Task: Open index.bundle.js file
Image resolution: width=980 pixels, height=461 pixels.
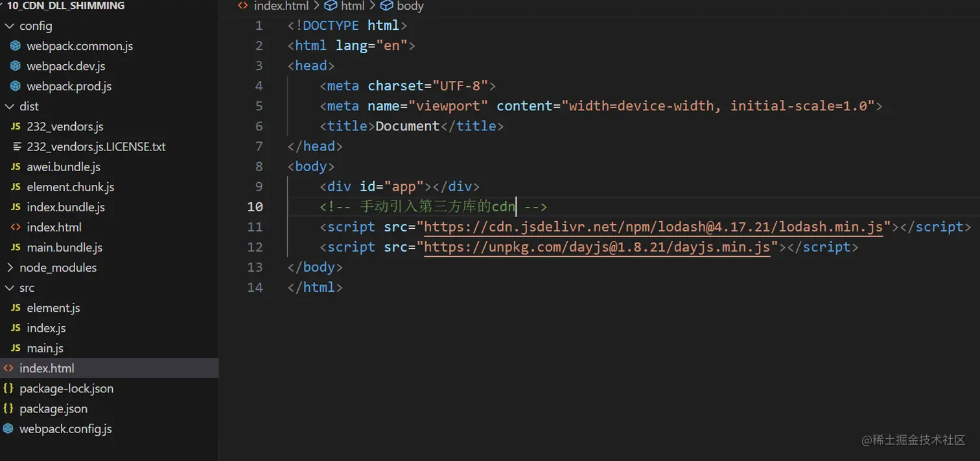Action: (x=65, y=207)
